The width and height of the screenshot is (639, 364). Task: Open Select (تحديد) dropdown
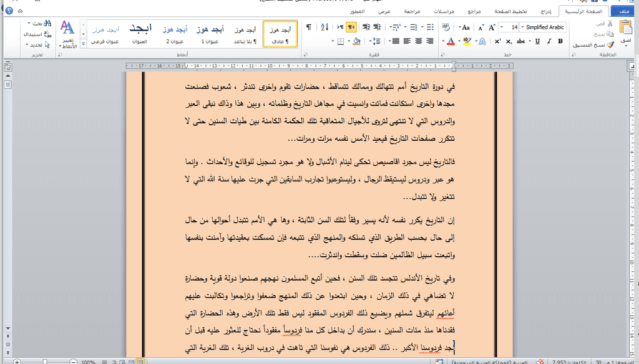pyautogui.click(x=37, y=44)
